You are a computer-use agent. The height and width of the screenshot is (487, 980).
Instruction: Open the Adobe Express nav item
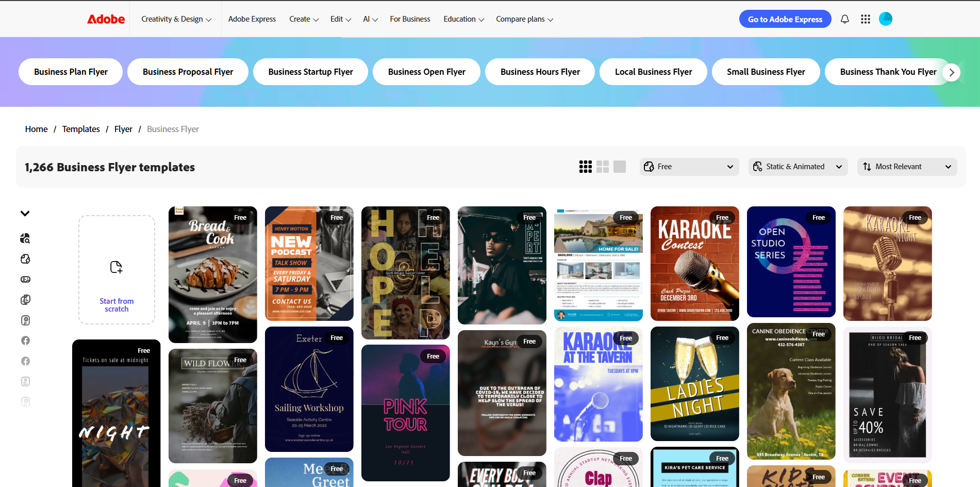pos(252,19)
